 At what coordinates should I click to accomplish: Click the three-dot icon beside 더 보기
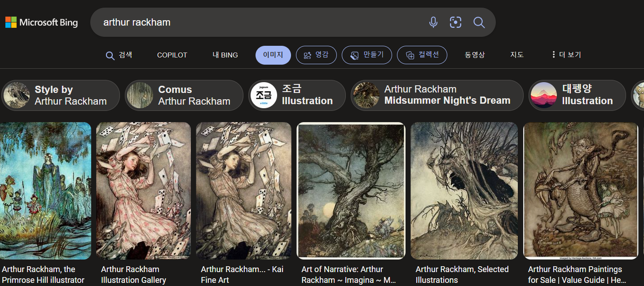coord(554,55)
